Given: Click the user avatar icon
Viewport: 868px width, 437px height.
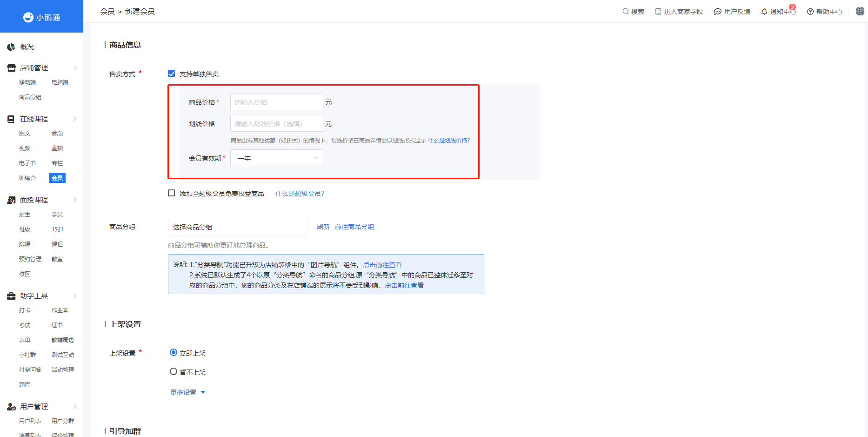Looking at the screenshot, I should coord(860,11).
